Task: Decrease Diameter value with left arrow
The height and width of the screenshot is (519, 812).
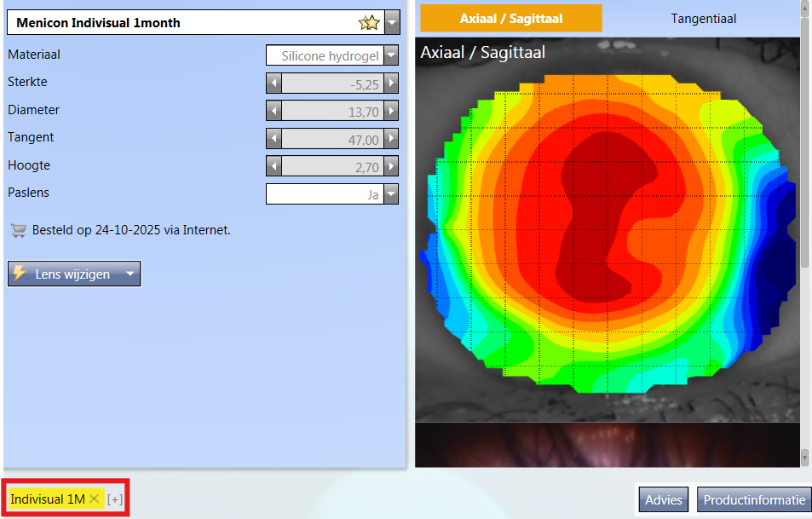Action: (274, 111)
